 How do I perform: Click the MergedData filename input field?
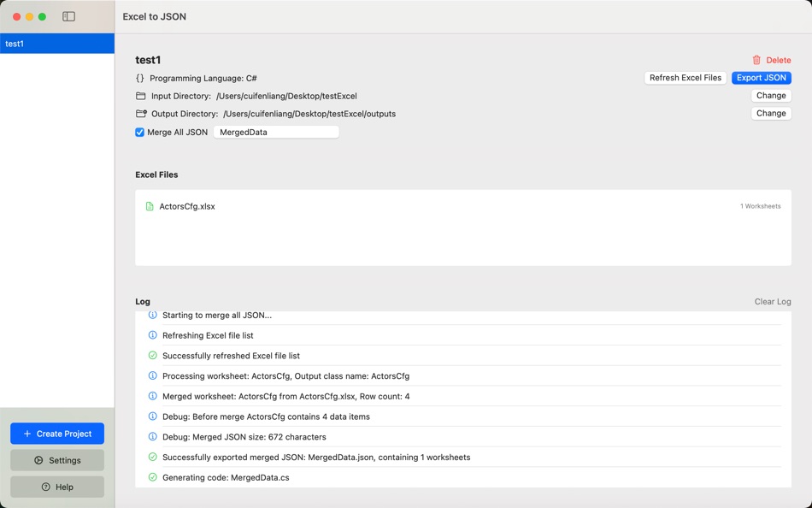coord(275,132)
